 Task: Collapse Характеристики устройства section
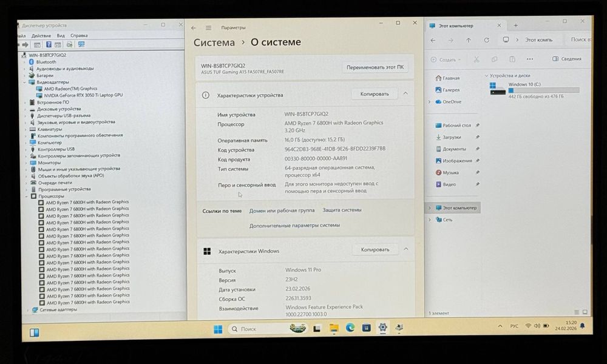coord(405,93)
